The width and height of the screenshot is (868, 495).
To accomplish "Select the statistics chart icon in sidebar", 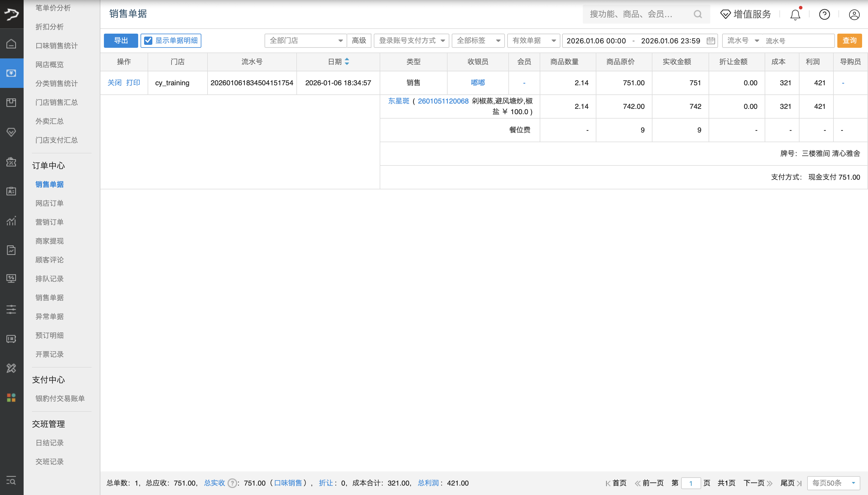I will 12,221.
